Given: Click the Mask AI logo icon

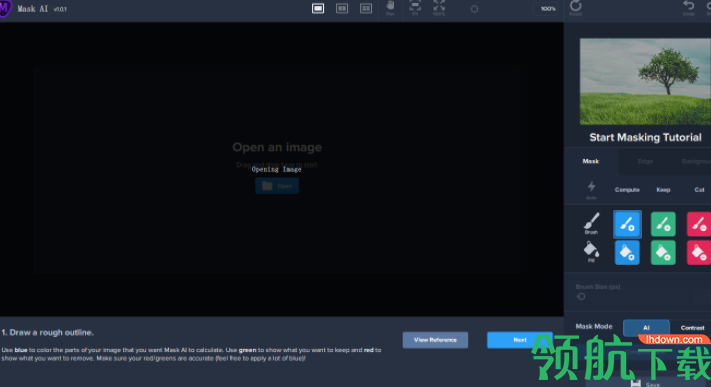Looking at the screenshot, I should 5,9.
